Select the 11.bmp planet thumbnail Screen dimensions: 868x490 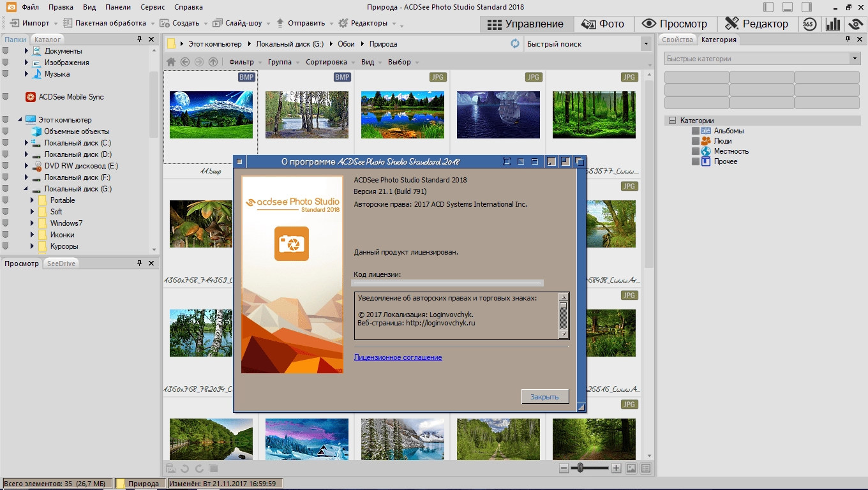211,115
